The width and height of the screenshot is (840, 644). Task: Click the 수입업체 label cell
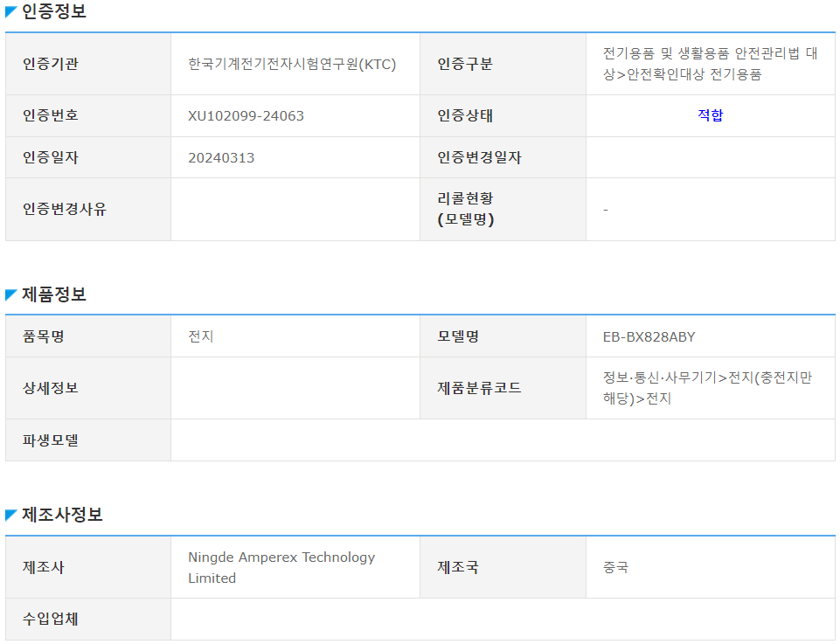[x=88, y=620]
